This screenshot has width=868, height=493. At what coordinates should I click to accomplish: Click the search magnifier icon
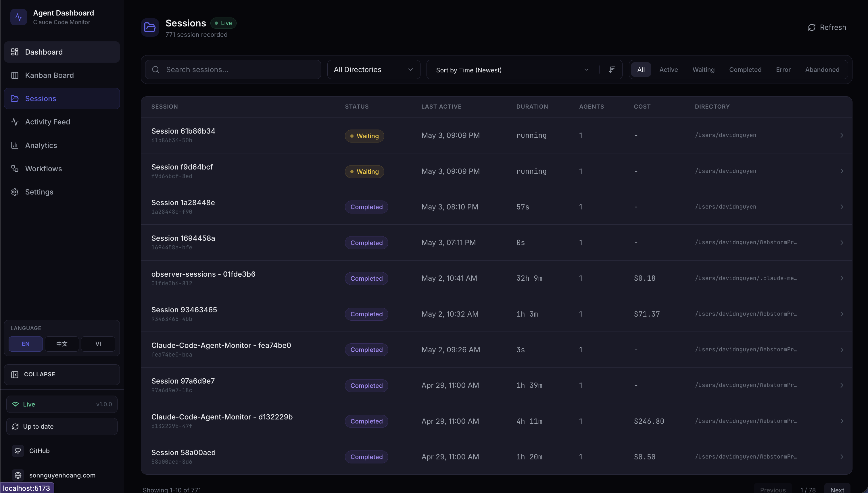(156, 70)
